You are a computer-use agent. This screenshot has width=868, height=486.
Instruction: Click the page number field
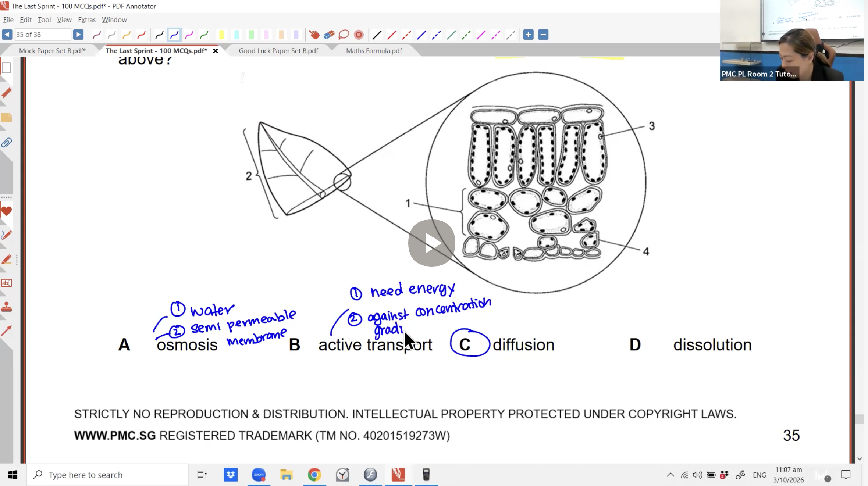[43, 35]
